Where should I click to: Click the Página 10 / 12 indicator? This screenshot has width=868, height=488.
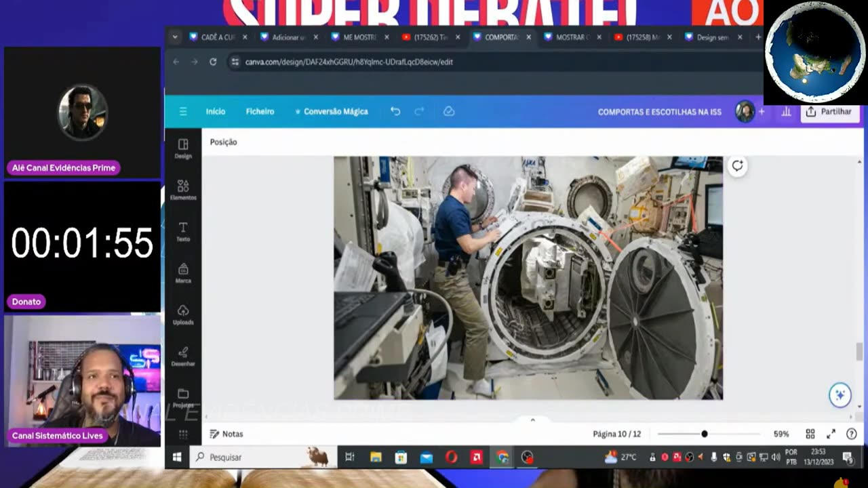616,434
